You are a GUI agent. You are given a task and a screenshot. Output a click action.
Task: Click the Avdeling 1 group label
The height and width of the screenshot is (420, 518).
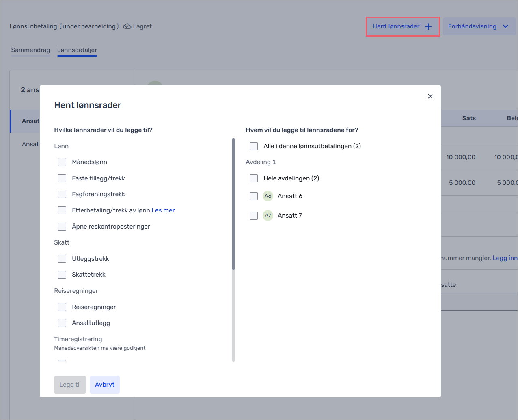click(261, 162)
